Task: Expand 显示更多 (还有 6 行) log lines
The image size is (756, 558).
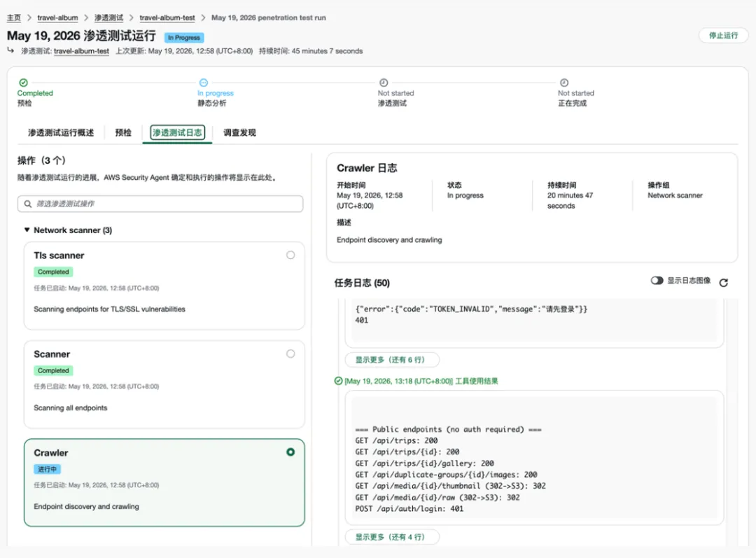Action: 391,360
